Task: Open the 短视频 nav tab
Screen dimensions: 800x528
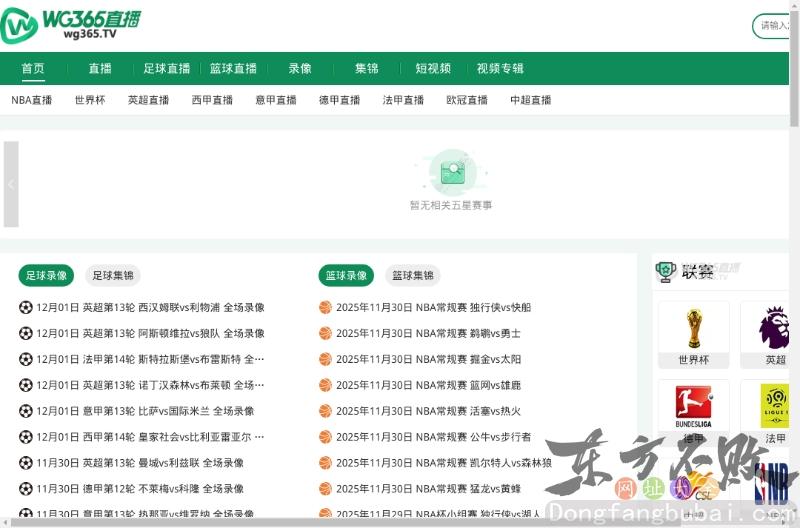Action: [433, 68]
